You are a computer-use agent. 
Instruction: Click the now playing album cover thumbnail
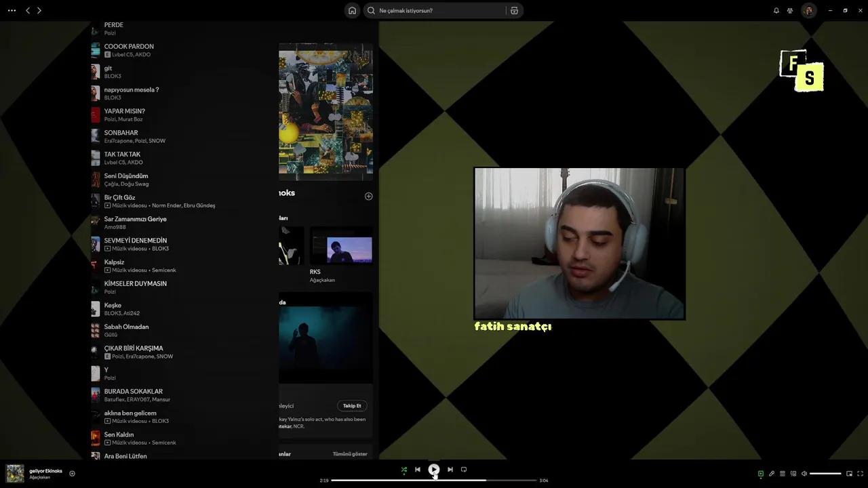pyautogui.click(x=15, y=473)
